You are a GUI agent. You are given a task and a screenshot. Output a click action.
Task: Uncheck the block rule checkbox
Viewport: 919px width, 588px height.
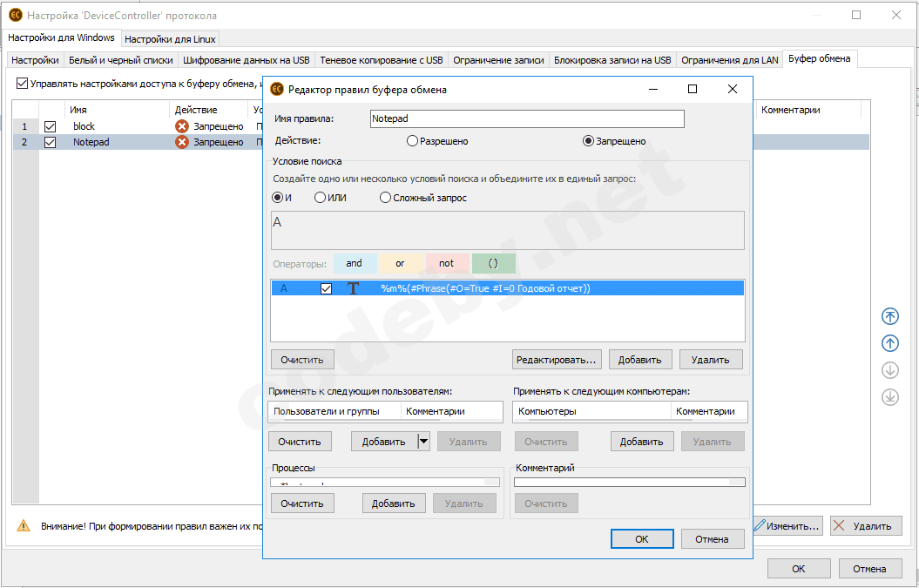click(51, 126)
